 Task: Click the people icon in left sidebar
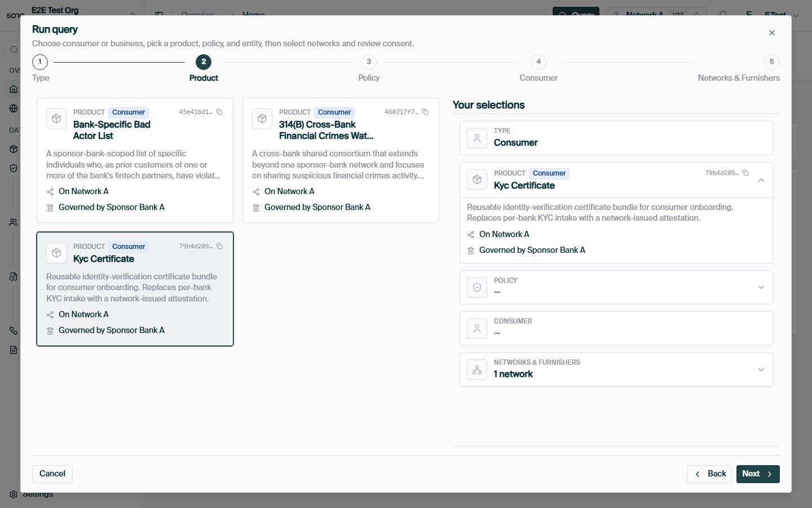click(x=14, y=222)
